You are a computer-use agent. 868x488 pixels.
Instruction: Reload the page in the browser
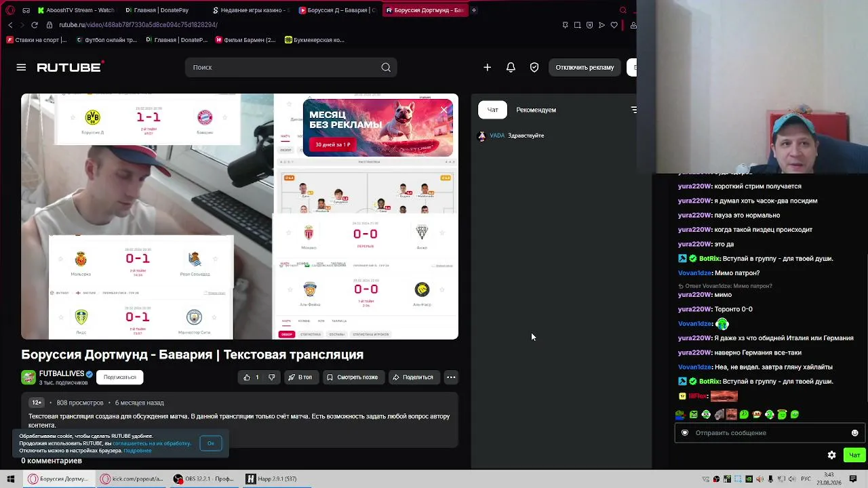(34, 25)
